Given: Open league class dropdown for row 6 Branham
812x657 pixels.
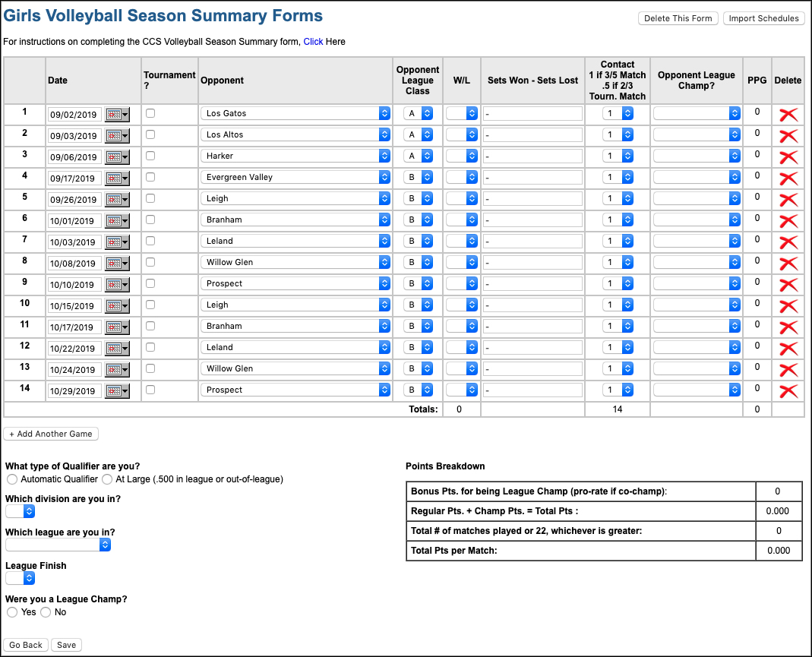Looking at the screenshot, I should pyautogui.click(x=418, y=220).
